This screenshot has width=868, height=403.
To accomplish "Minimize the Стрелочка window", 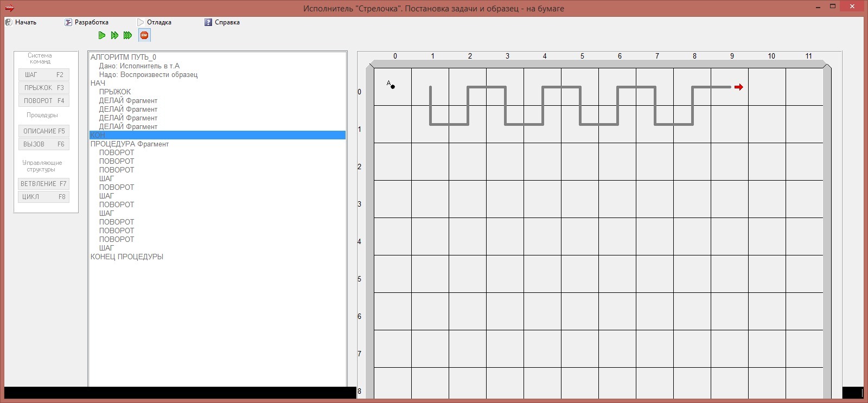I will pyautogui.click(x=818, y=7).
